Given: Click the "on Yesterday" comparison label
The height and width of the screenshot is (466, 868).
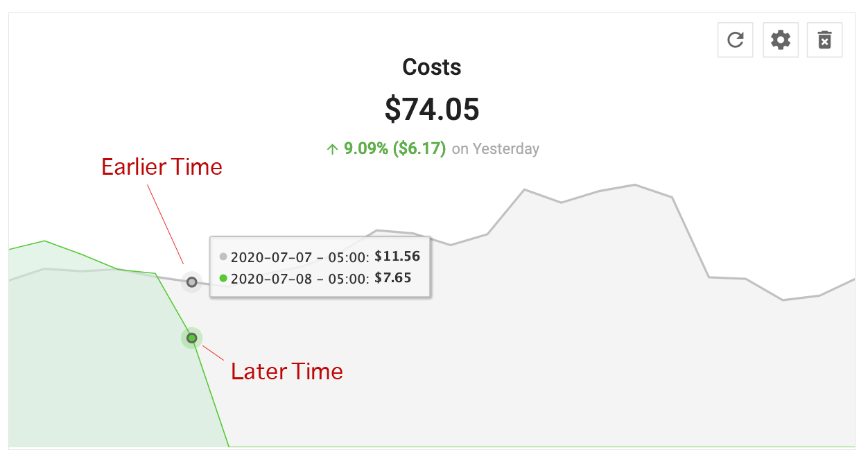Looking at the screenshot, I should coord(495,149).
